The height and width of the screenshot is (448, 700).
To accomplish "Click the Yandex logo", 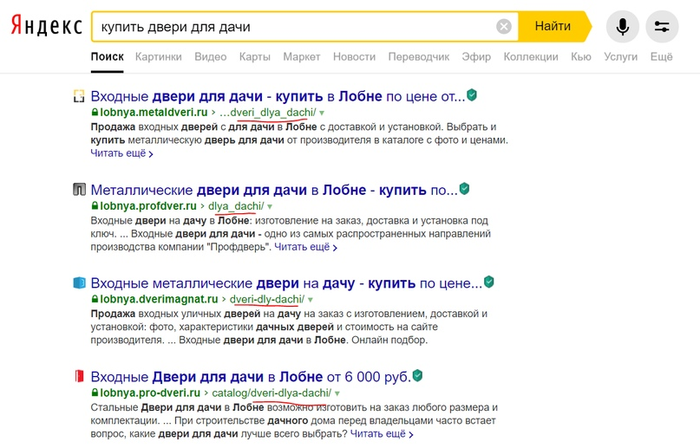I will click(46, 26).
